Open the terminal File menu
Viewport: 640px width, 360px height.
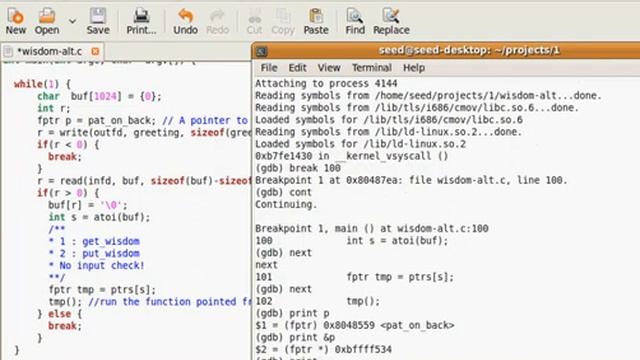[x=269, y=68]
